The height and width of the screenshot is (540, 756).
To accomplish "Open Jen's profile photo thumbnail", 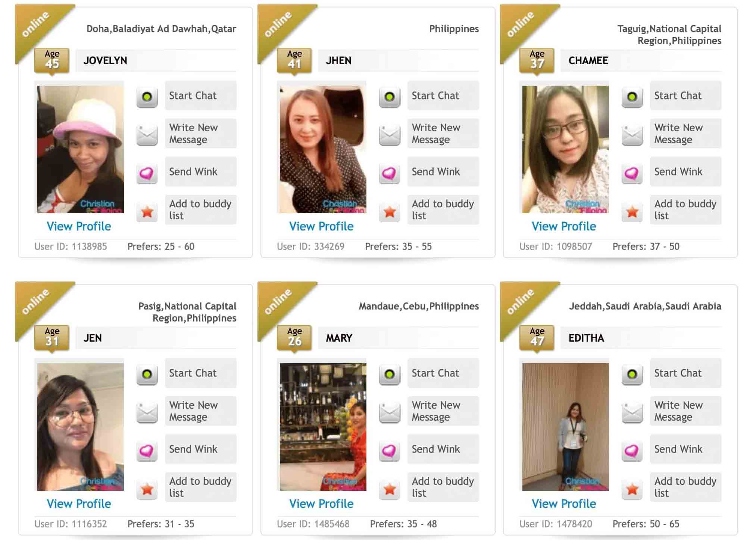I will click(81, 427).
